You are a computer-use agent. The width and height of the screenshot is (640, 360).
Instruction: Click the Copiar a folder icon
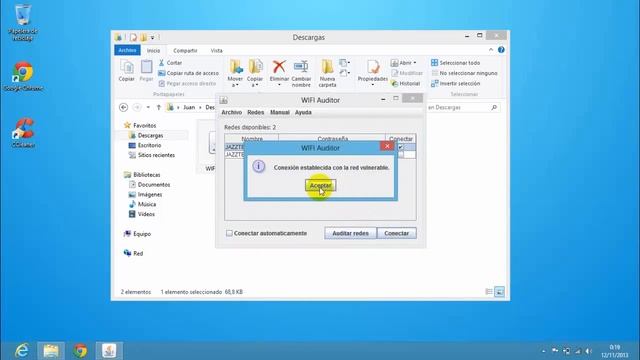pyautogui.click(x=256, y=67)
